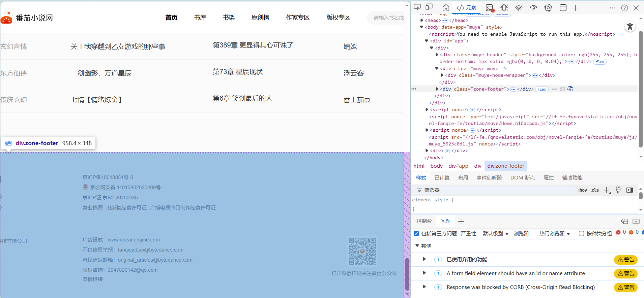Image resolution: width=644 pixels, height=298 pixels.
Task: Click the Copilot icon next to $0
Action: tap(570, 89)
